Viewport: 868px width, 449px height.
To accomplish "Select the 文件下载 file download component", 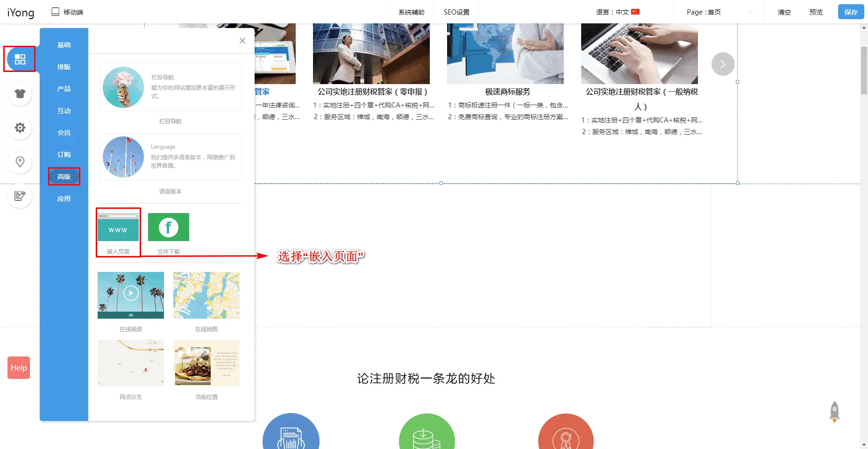I will (x=168, y=228).
